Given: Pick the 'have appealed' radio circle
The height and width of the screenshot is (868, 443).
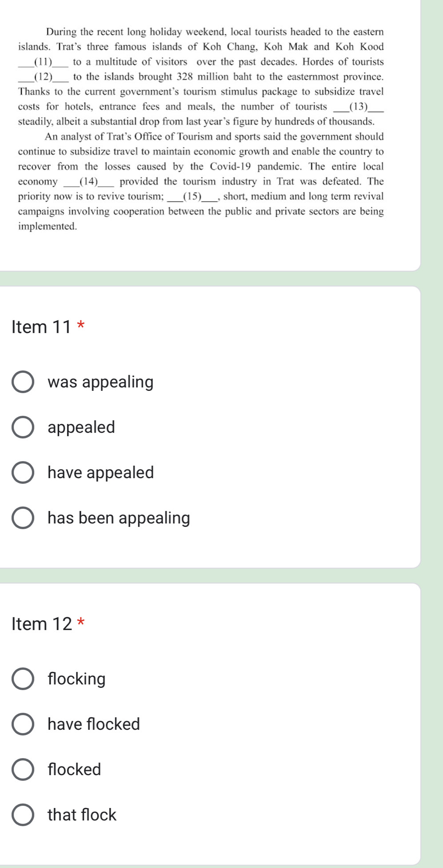Looking at the screenshot, I should click(x=23, y=473).
